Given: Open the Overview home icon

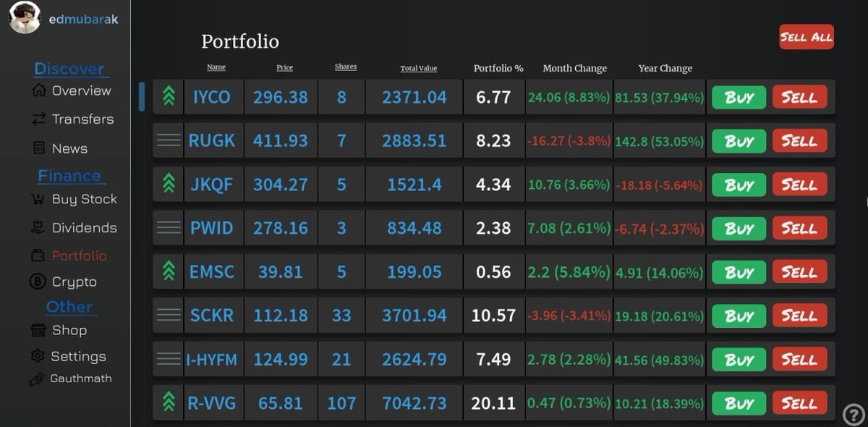Looking at the screenshot, I should 39,90.
